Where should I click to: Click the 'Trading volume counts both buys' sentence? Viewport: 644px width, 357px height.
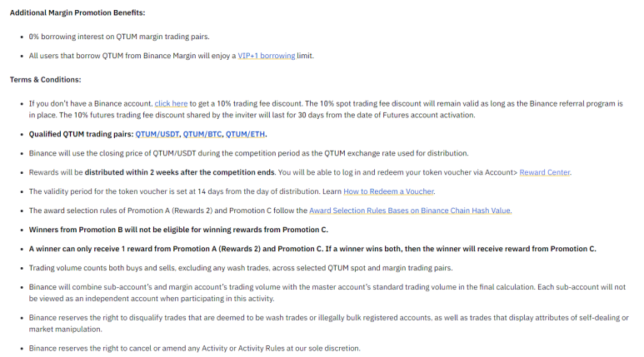[x=241, y=268]
